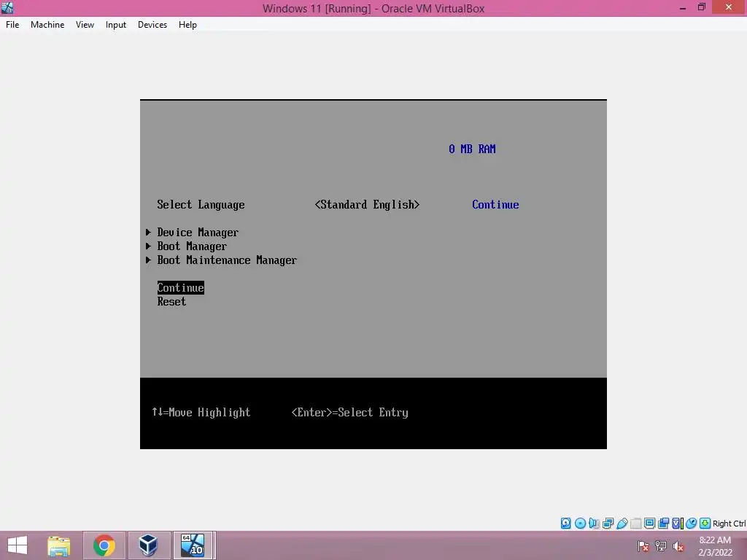Select the Device Manager entry

(198, 233)
